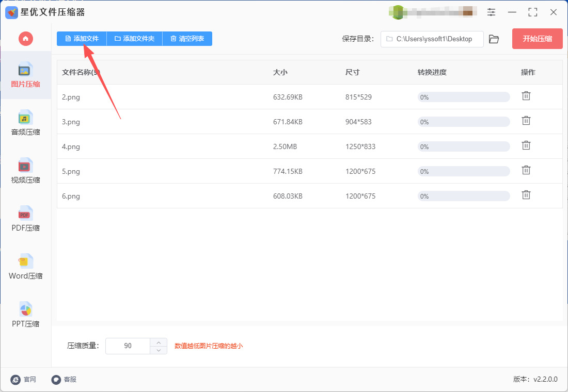The height and width of the screenshot is (392, 568).
Task: Click the 添加文件 button
Action: coord(82,38)
